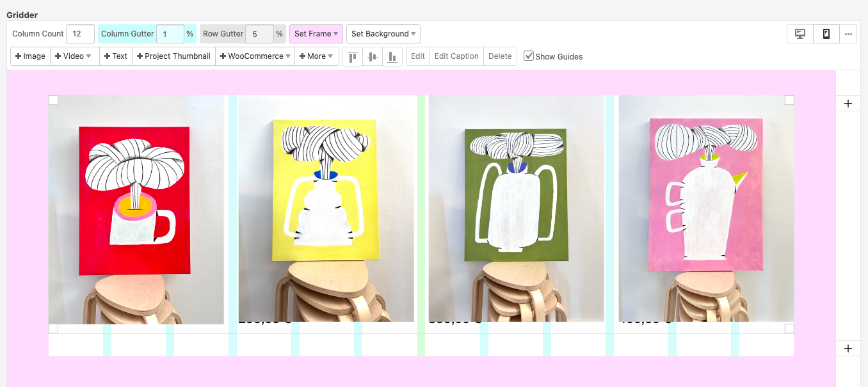The image size is (868, 387).
Task: Disable the Show Guides checkbox
Action: click(x=529, y=56)
